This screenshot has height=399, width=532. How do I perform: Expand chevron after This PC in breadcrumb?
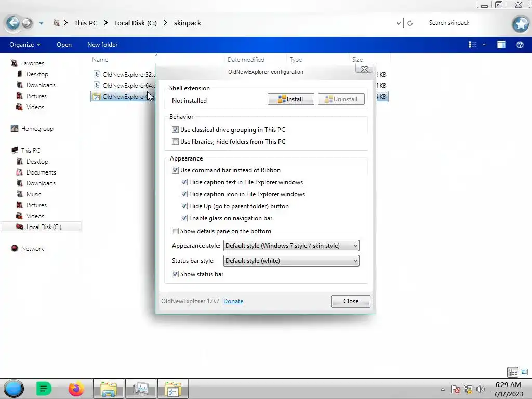(x=106, y=23)
